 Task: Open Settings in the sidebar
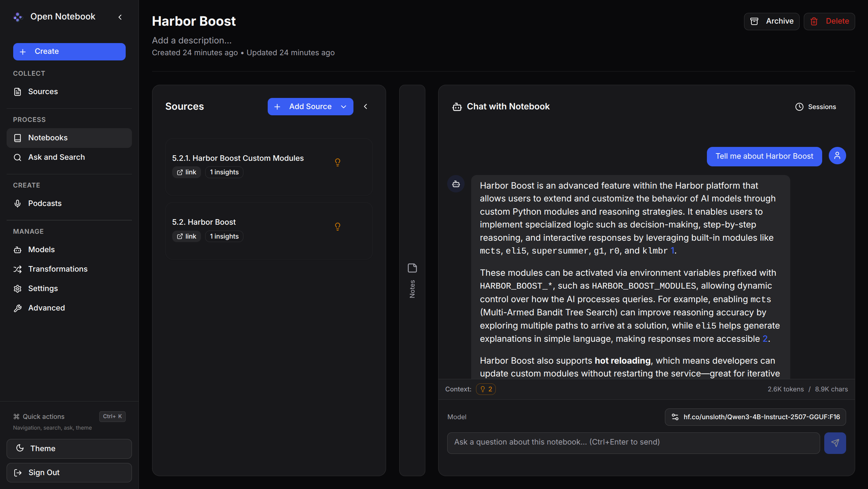[69, 289]
